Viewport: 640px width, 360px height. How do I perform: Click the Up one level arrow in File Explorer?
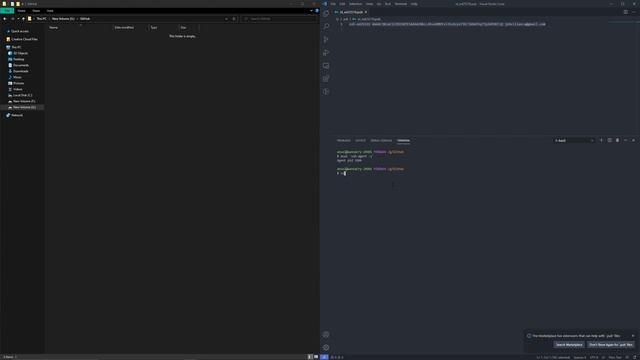23,19
